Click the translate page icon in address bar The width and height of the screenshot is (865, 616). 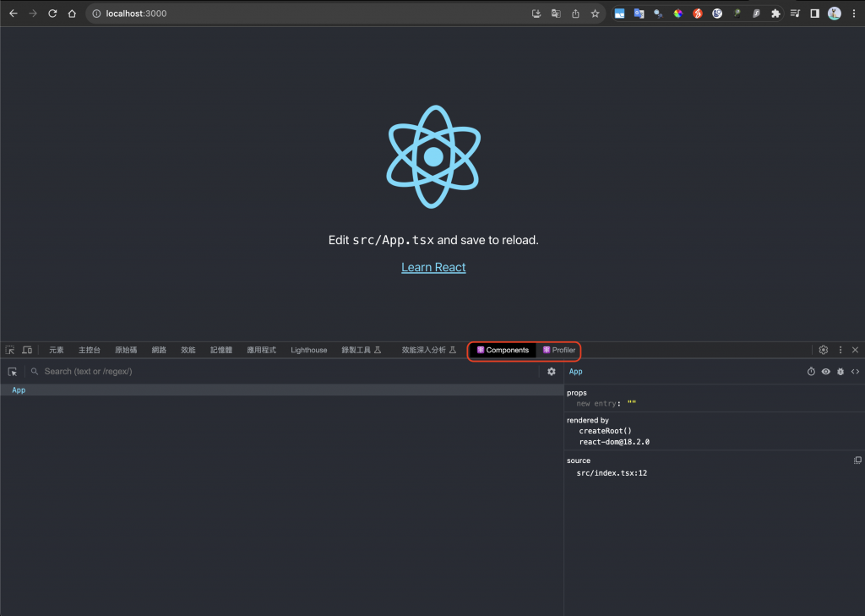(556, 14)
